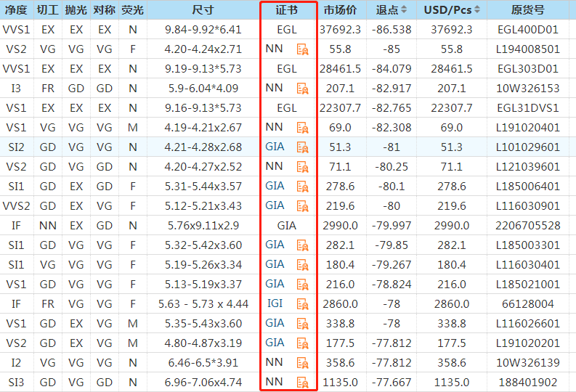Click EGL certificate in row EGL303D01
The image size is (576, 392).
pyautogui.click(x=286, y=69)
